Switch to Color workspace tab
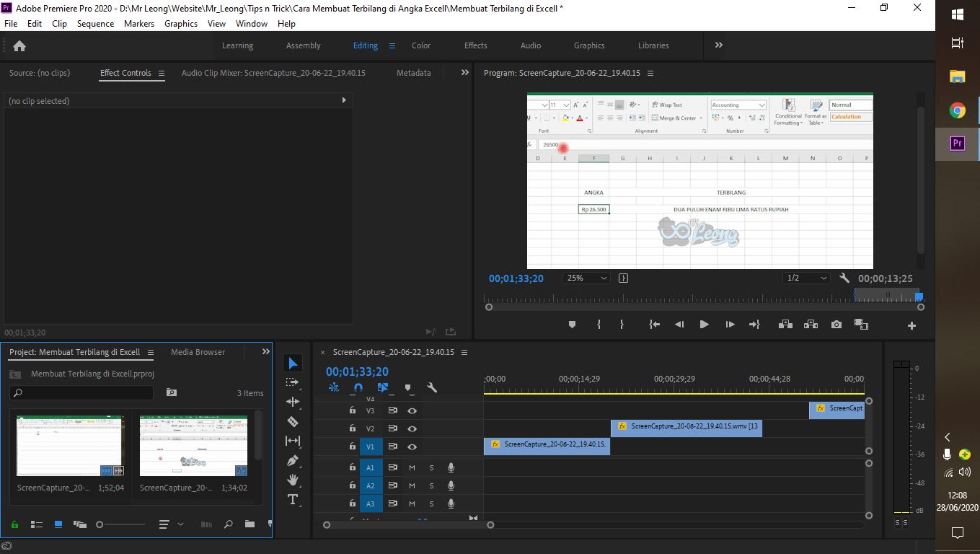Viewport: 980px width, 554px height. click(421, 45)
